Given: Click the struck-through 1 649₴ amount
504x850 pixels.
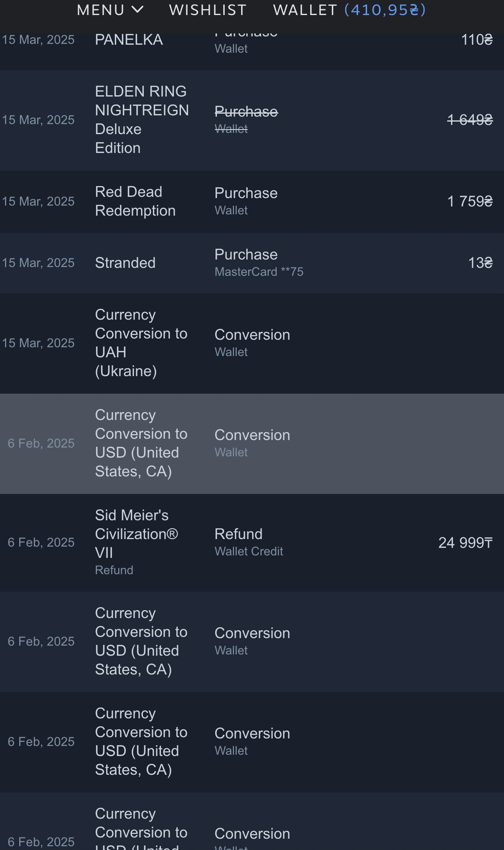Looking at the screenshot, I should (470, 120).
